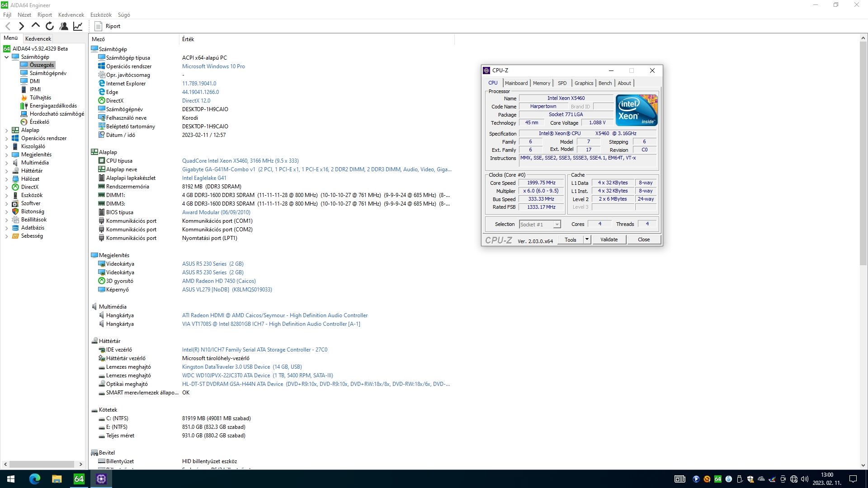This screenshot has width=868, height=488.
Task: Open the Tools dropdown arrow in CPU-Z
Action: tap(587, 239)
